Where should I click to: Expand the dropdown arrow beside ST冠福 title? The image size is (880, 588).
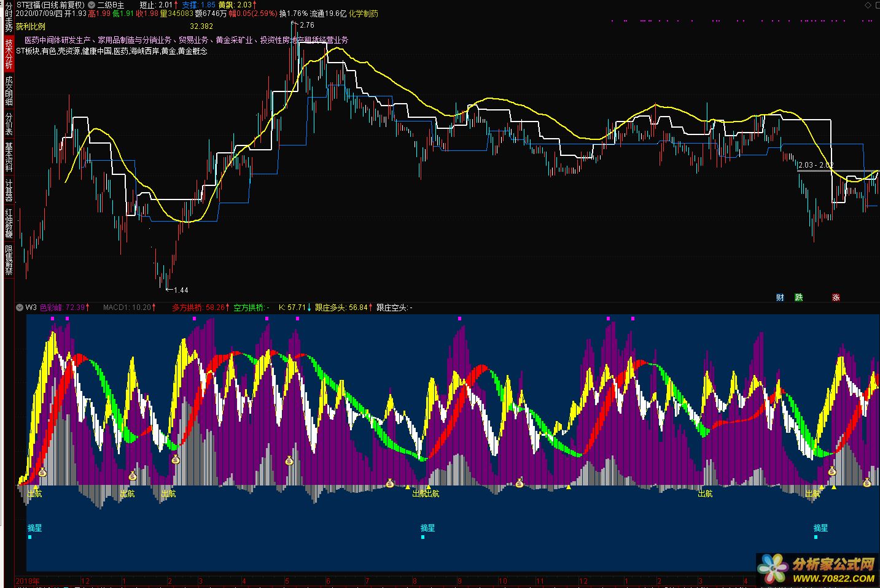tap(91, 4)
